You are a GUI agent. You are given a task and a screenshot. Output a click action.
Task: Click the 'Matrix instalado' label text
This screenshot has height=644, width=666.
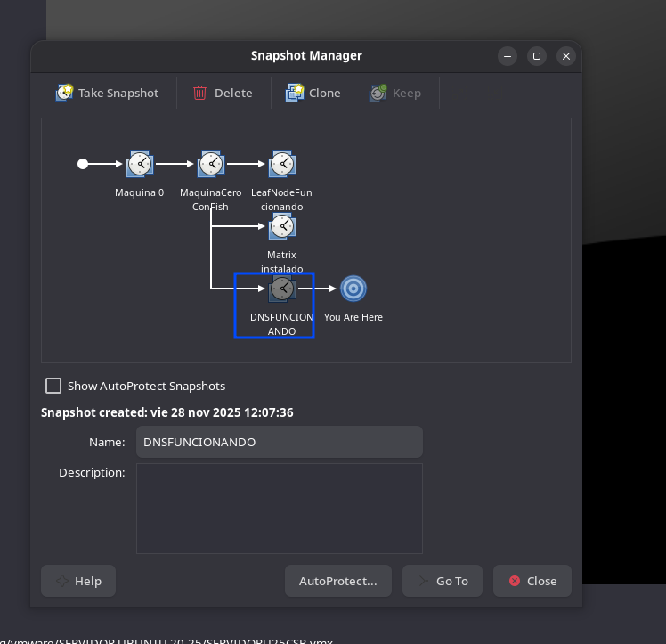click(x=282, y=262)
